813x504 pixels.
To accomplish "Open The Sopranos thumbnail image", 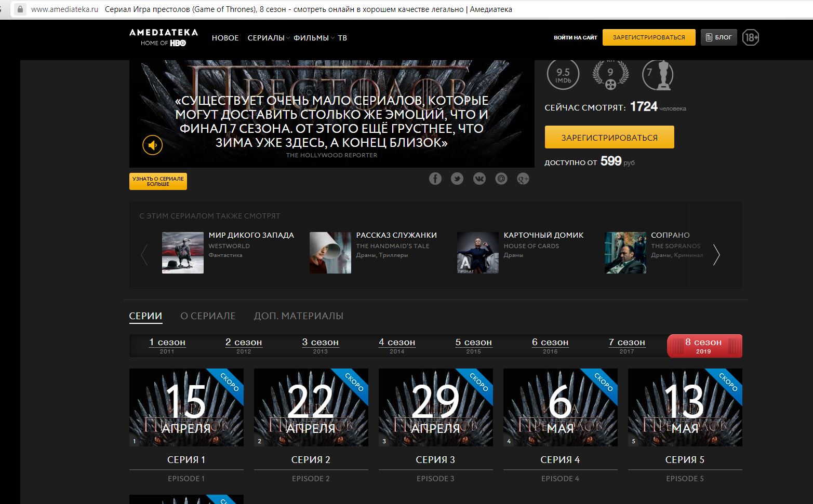I will pyautogui.click(x=625, y=253).
